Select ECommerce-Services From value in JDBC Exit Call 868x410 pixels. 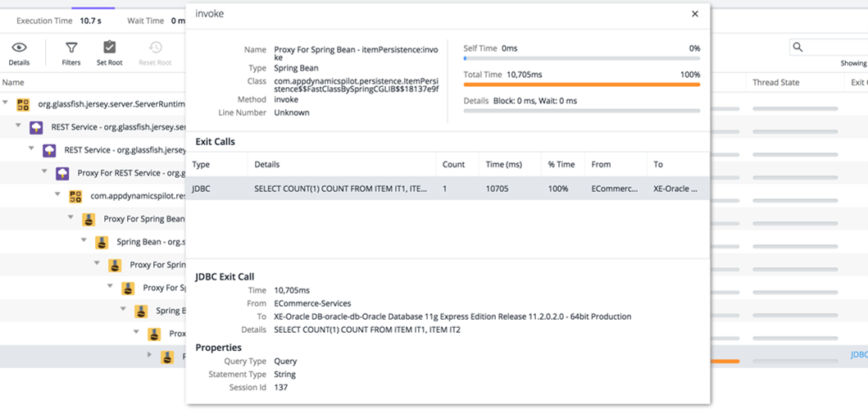(x=312, y=303)
